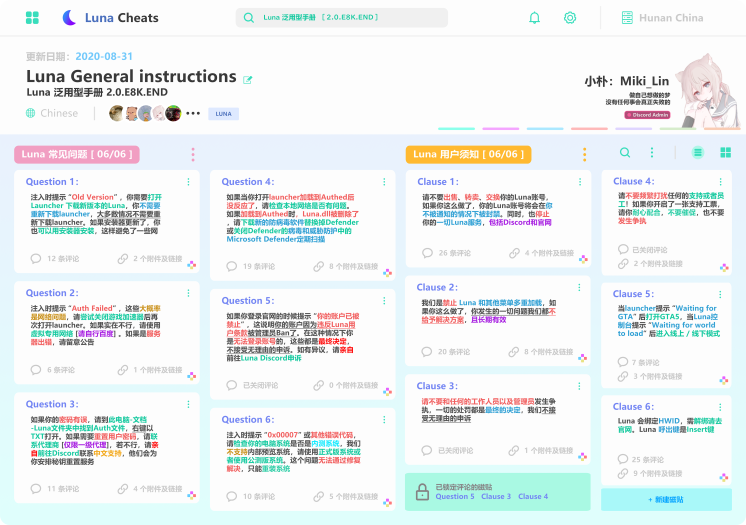Click comment bubble on Clause 6 card
Viewport: 746px width, 525px height.
[623, 459]
